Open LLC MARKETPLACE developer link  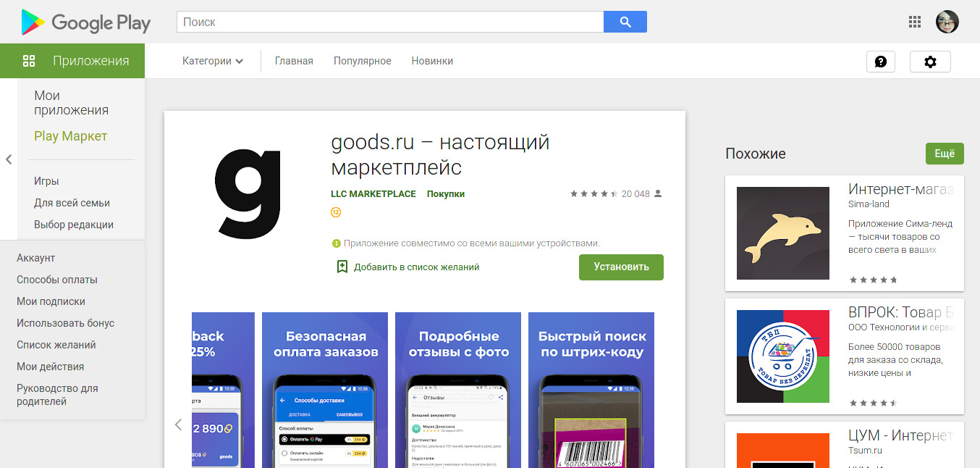click(373, 194)
